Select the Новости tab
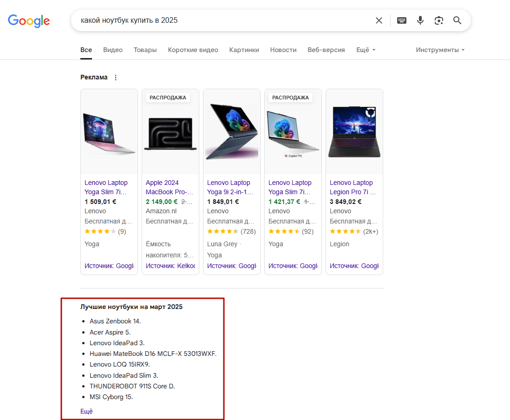 (x=283, y=50)
